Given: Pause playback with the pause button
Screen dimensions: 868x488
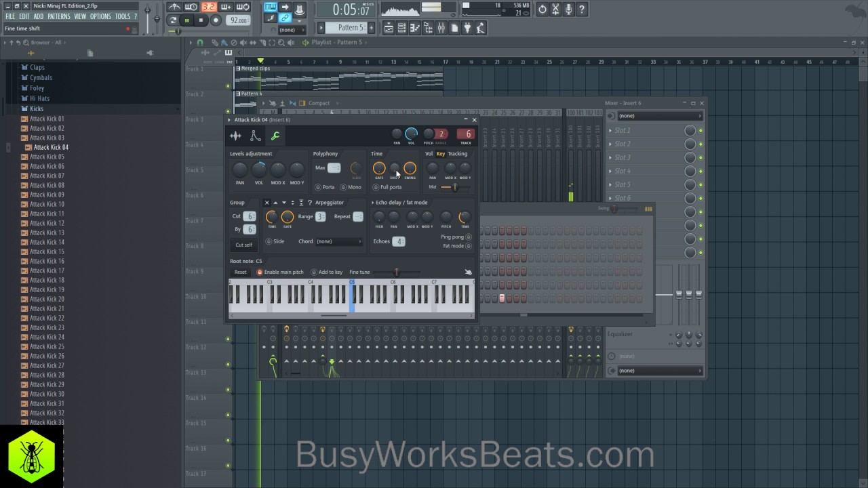Looking at the screenshot, I should (186, 20).
